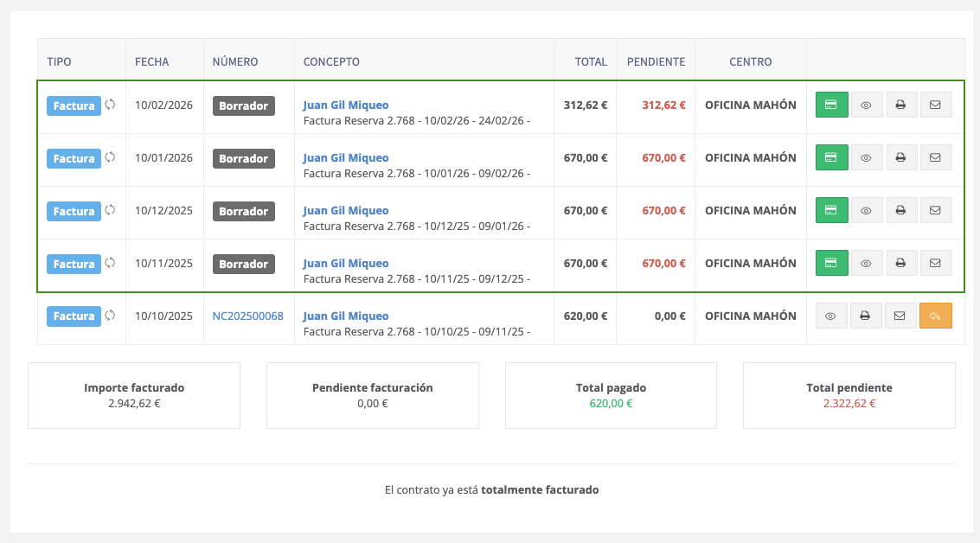
Task: View the 10/01/2026 invoice with the eye icon
Action: tap(866, 157)
